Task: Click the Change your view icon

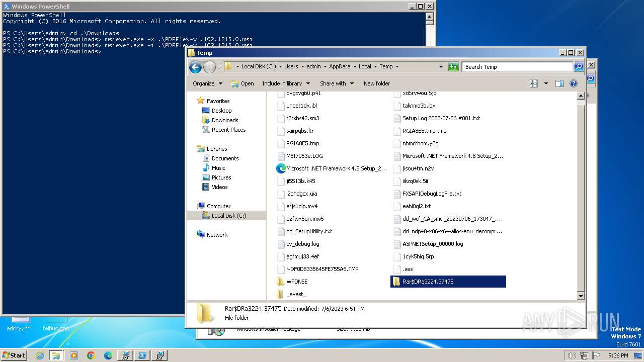Action: tap(534, 83)
